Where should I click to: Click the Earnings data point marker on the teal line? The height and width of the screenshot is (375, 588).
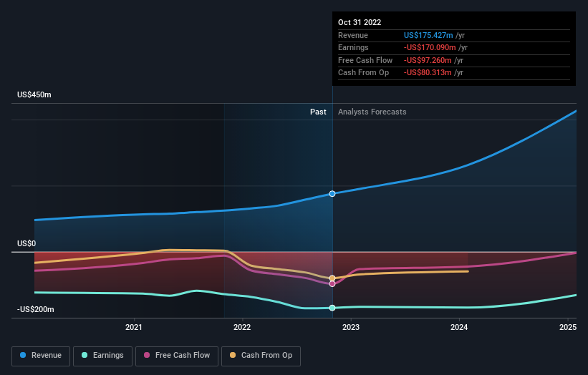pyautogui.click(x=332, y=308)
